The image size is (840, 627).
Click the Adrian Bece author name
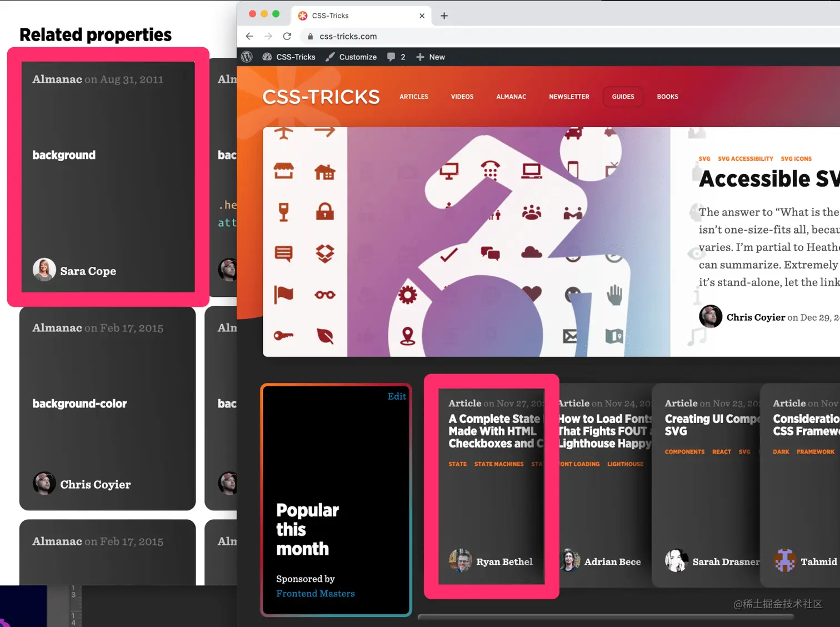coord(612,562)
